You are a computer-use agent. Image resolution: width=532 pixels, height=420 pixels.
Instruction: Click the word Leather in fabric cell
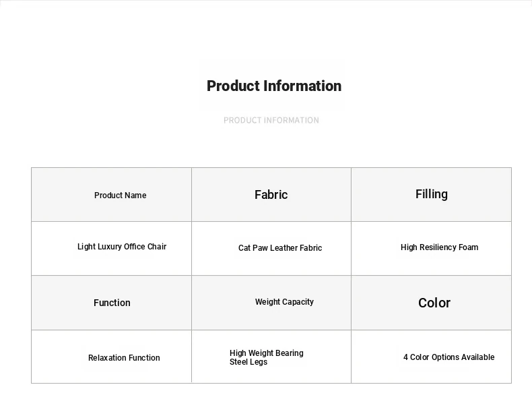pyautogui.click(x=284, y=248)
